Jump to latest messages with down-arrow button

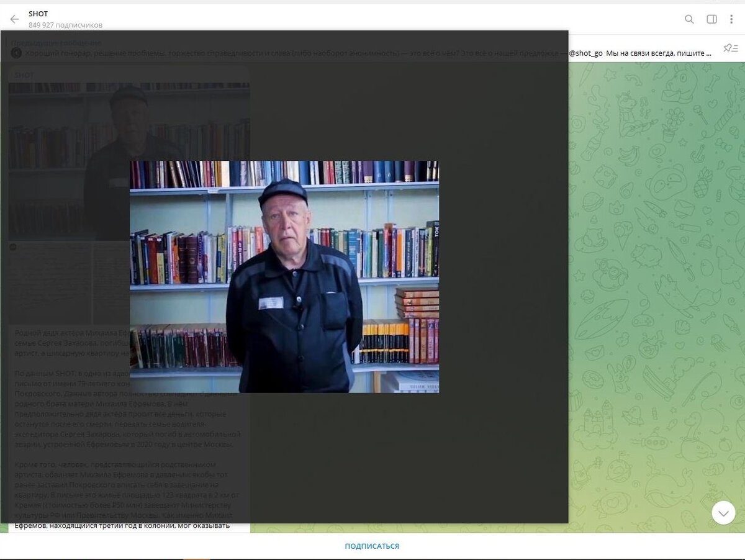click(723, 513)
